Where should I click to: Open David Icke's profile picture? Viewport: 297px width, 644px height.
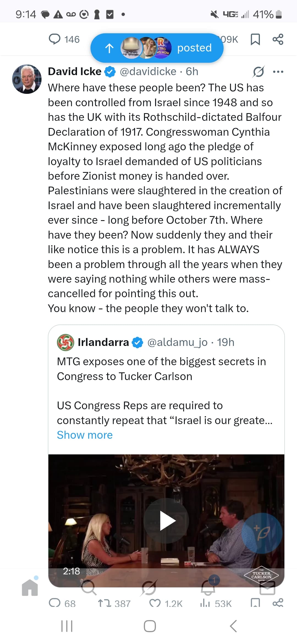click(x=27, y=79)
